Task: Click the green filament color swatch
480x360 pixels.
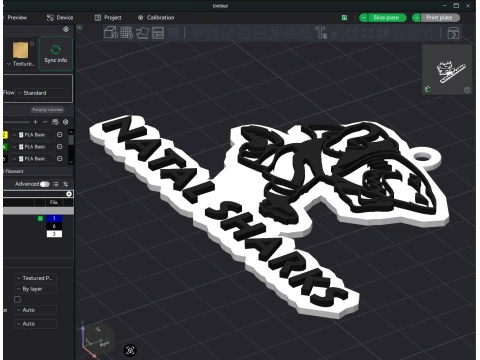Action: (x=5, y=147)
